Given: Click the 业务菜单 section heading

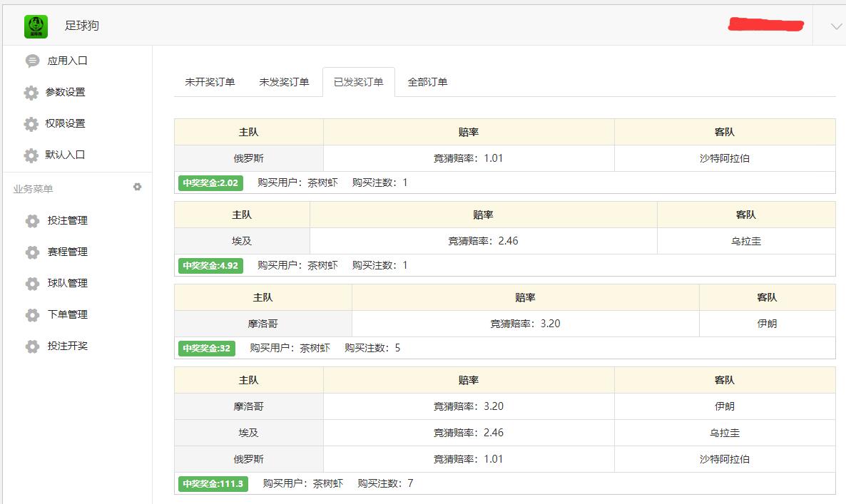Looking at the screenshot, I should click(33, 189).
